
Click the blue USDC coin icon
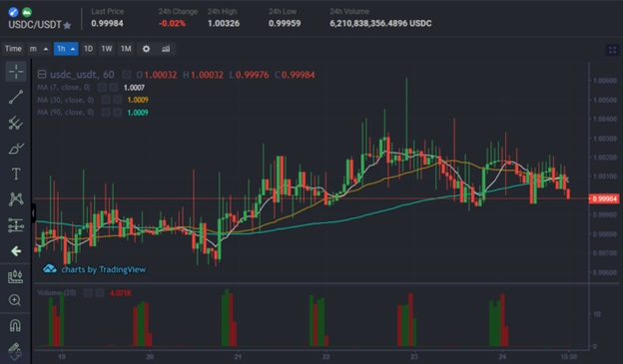tap(13, 12)
